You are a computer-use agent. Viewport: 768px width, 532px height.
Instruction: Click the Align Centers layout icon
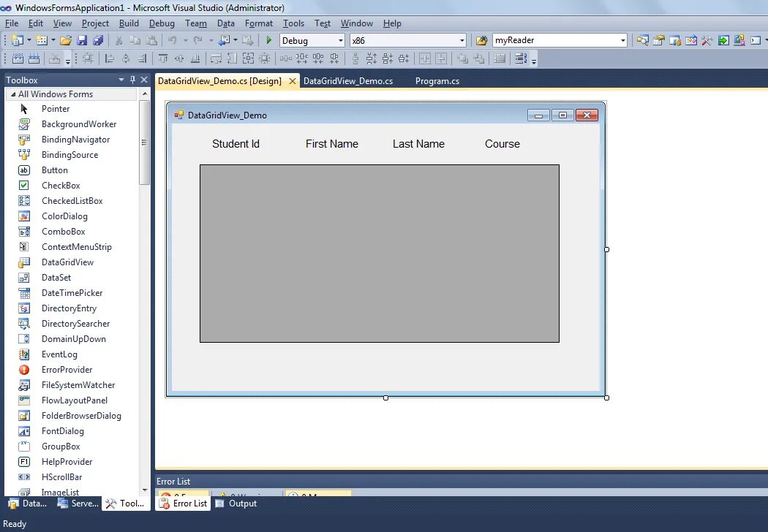pos(126,58)
